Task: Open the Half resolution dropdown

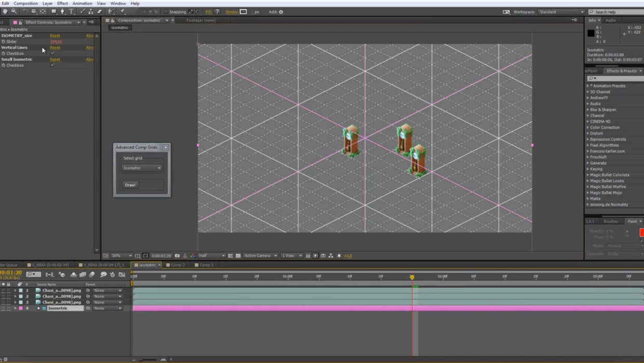Action: (211, 256)
